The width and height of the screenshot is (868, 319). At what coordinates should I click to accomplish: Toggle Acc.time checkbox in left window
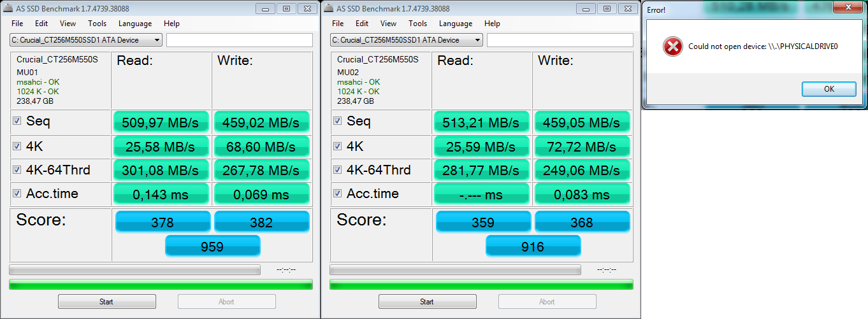(x=17, y=194)
